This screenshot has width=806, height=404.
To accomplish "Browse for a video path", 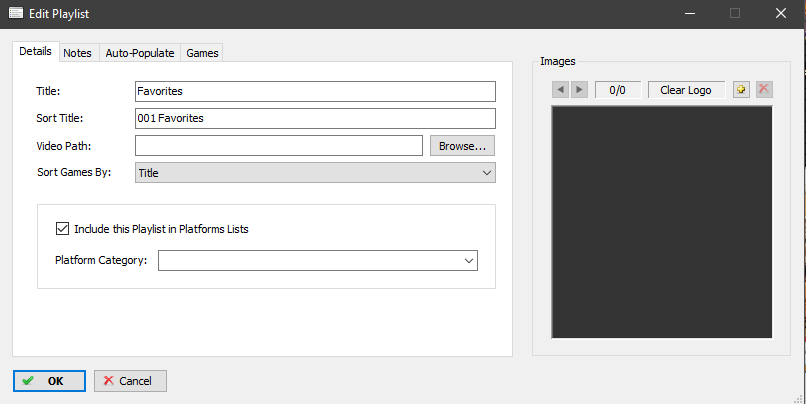I will (x=462, y=146).
